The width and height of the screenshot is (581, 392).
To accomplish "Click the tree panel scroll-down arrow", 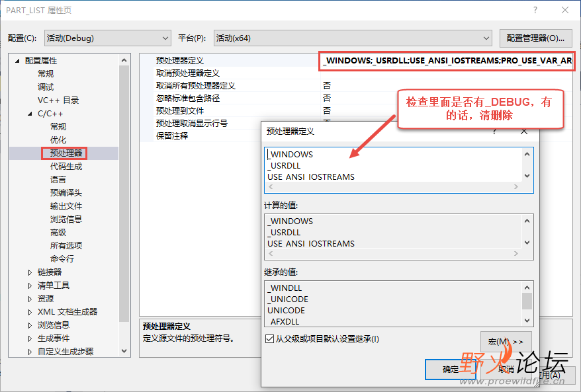I will 124,350.
